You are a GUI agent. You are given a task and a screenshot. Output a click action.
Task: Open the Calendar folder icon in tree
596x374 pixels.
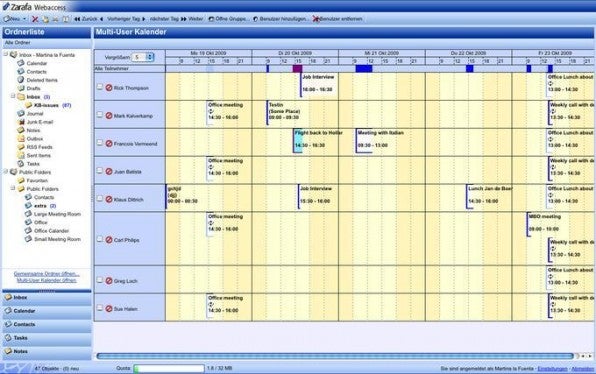[21, 63]
